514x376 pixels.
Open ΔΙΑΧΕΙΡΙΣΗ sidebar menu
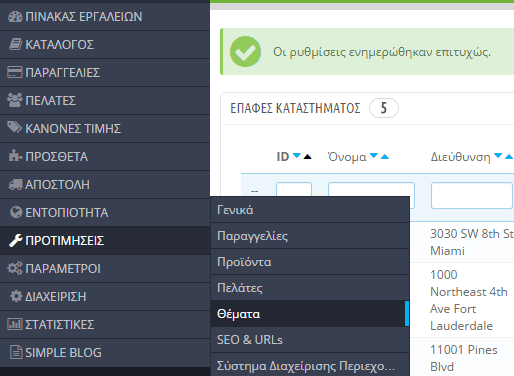click(105, 297)
